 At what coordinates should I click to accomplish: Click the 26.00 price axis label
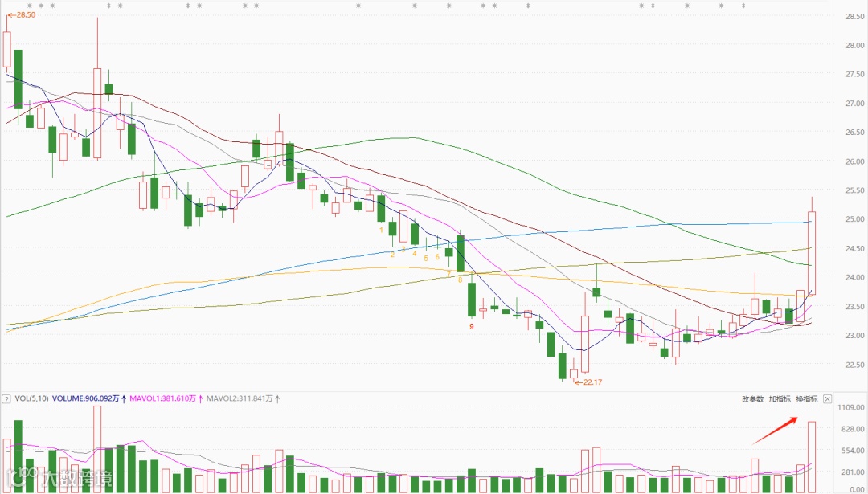[854, 161]
